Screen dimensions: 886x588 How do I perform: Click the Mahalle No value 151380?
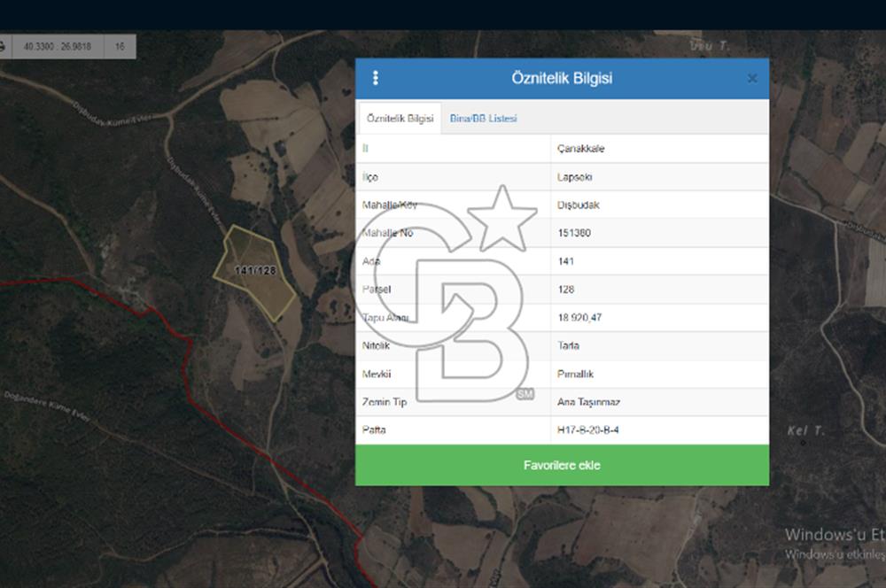574,233
